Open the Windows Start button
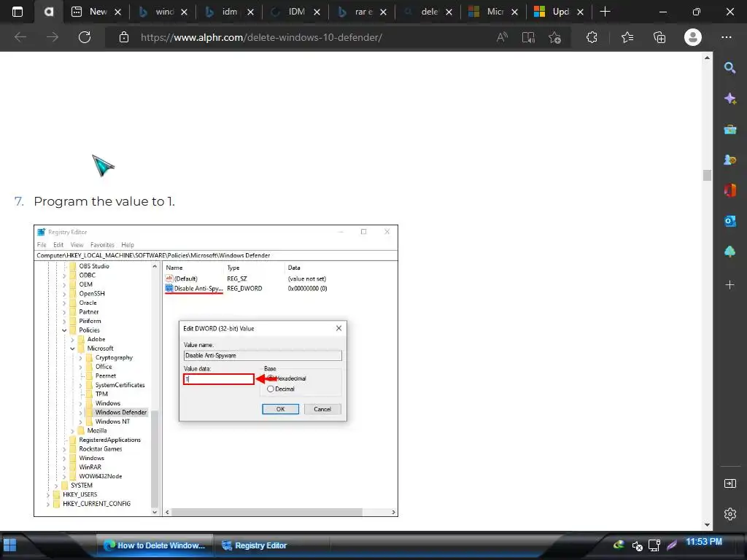 [9, 545]
